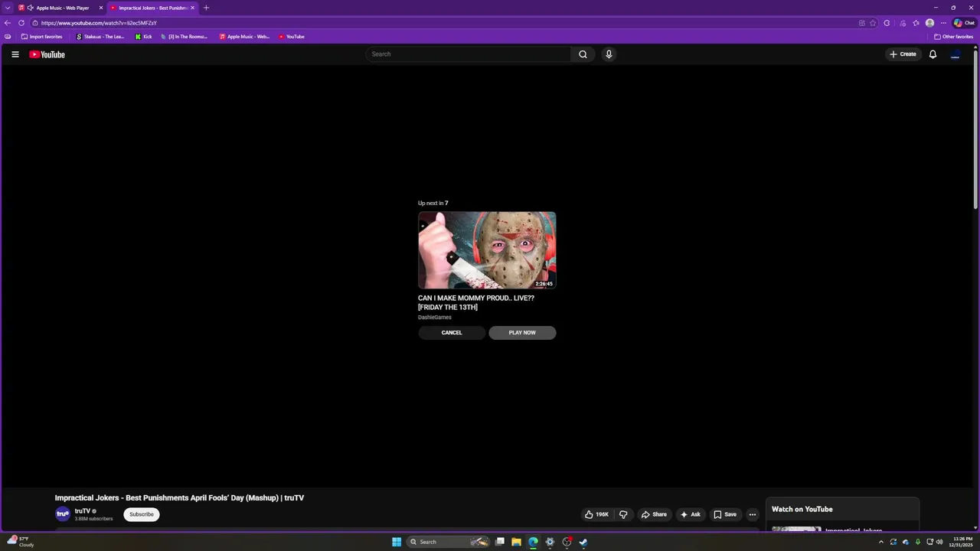Click the favorites bar leftmost icon
The width and height of the screenshot is (980, 551).
[8, 37]
